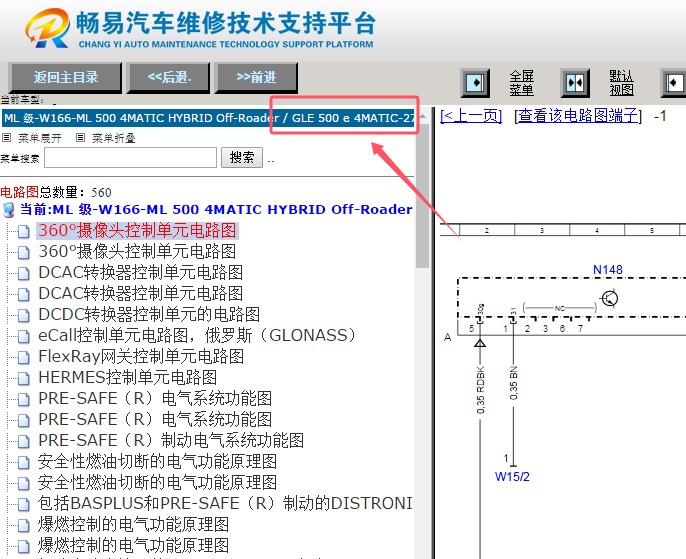This screenshot has height=559, width=686.
Task: Click page icon beside PRE-SAFE（R）制动电气系统功能图
Action: [24, 441]
